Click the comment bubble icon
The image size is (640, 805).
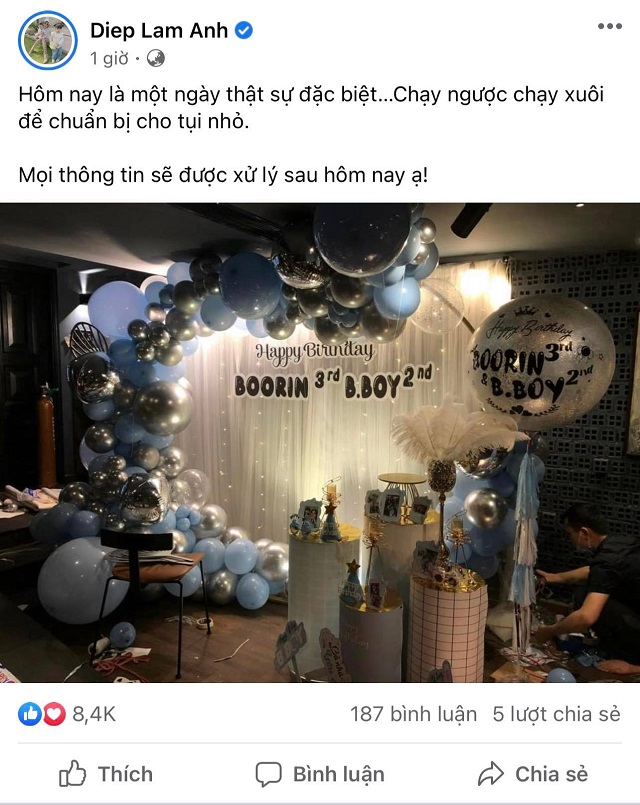pyautogui.click(x=268, y=774)
